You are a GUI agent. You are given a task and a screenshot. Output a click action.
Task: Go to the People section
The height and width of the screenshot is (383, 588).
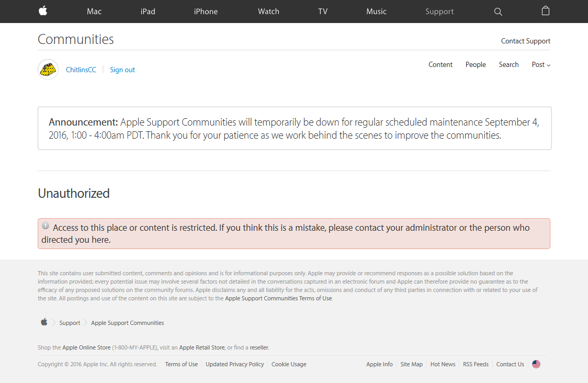click(476, 64)
